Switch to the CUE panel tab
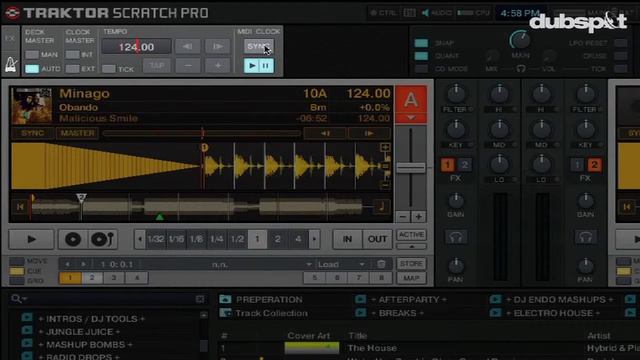640x360 pixels. (x=17, y=271)
